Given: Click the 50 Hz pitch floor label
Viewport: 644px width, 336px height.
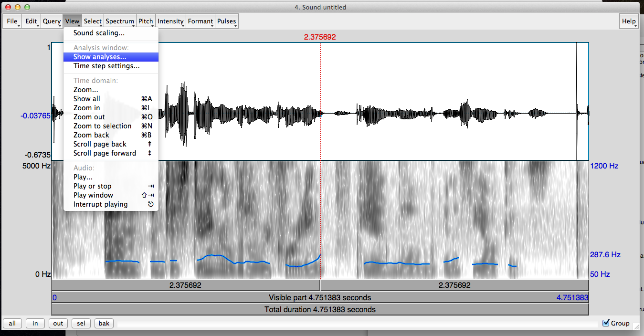Looking at the screenshot, I should (x=600, y=274).
